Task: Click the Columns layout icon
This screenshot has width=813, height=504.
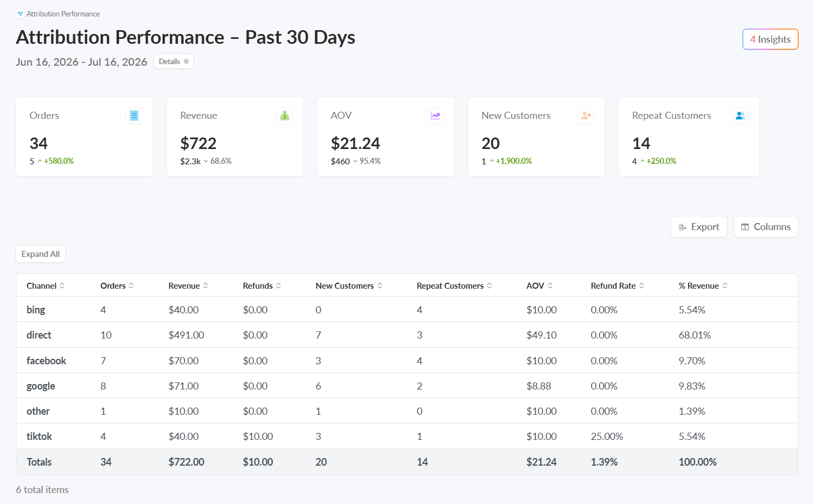Action: [x=745, y=227]
